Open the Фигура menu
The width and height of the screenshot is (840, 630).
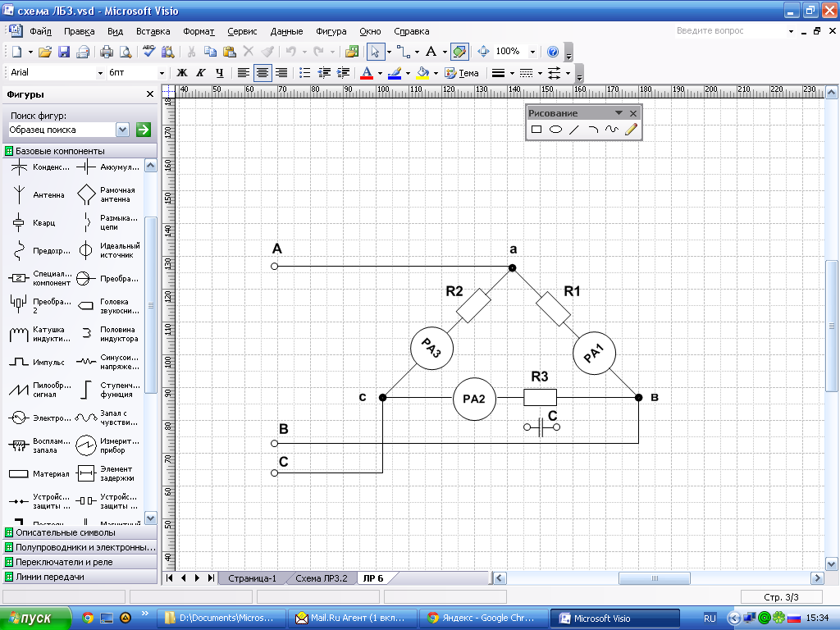tap(331, 31)
